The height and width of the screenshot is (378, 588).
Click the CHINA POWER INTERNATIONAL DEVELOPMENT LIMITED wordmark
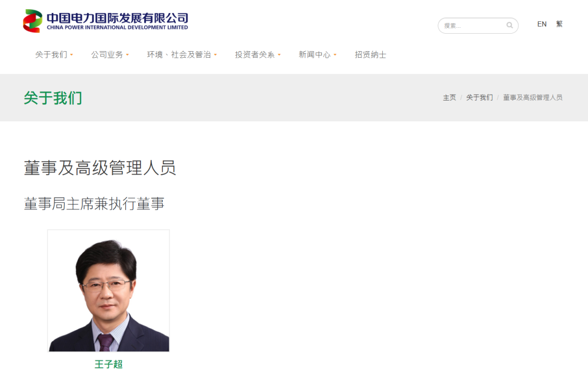(x=118, y=28)
